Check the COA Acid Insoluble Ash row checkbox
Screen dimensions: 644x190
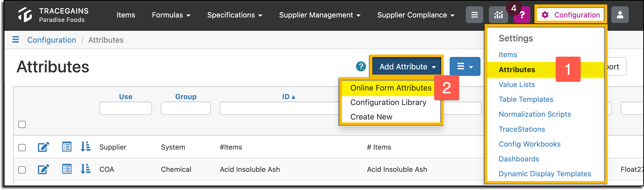(22, 170)
